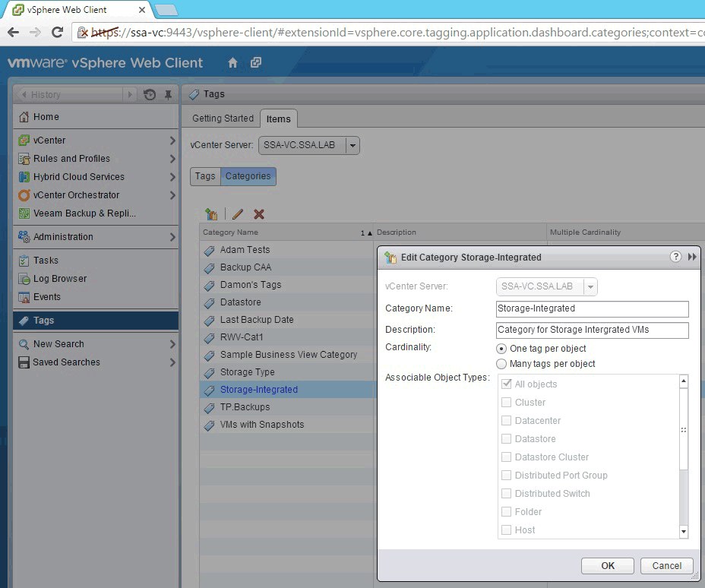This screenshot has width=705, height=588.
Task: Expand vCenter Orchestrator chevron
Action: coord(172,195)
